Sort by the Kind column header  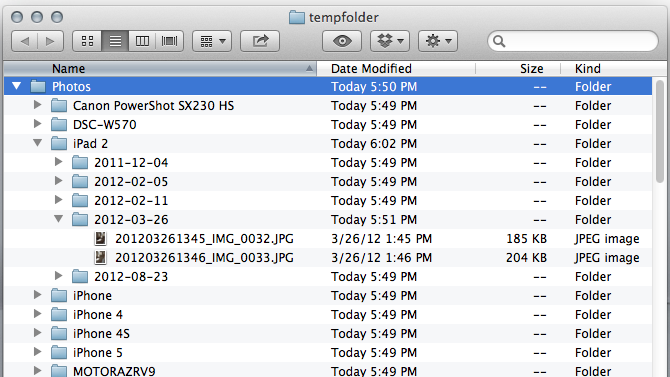tap(614, 68)
